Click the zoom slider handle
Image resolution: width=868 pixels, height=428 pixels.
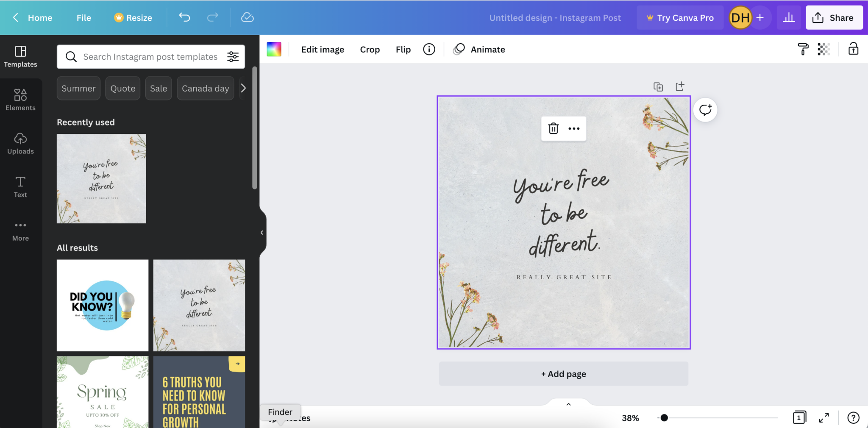[664, 418]
